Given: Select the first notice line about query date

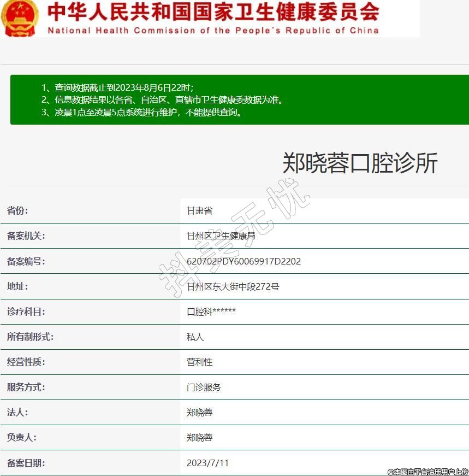Looking at the screenshot, I should click(x=117, y=87).
